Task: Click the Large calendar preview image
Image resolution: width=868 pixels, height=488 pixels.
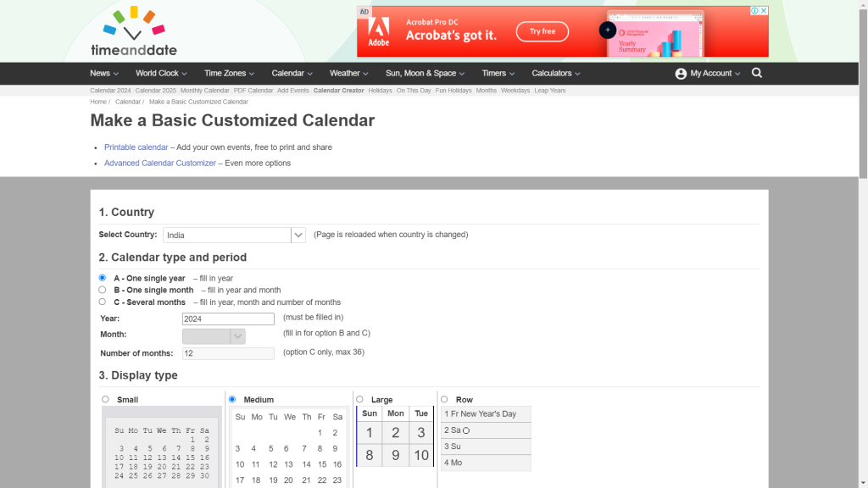Action: point(395,435)
